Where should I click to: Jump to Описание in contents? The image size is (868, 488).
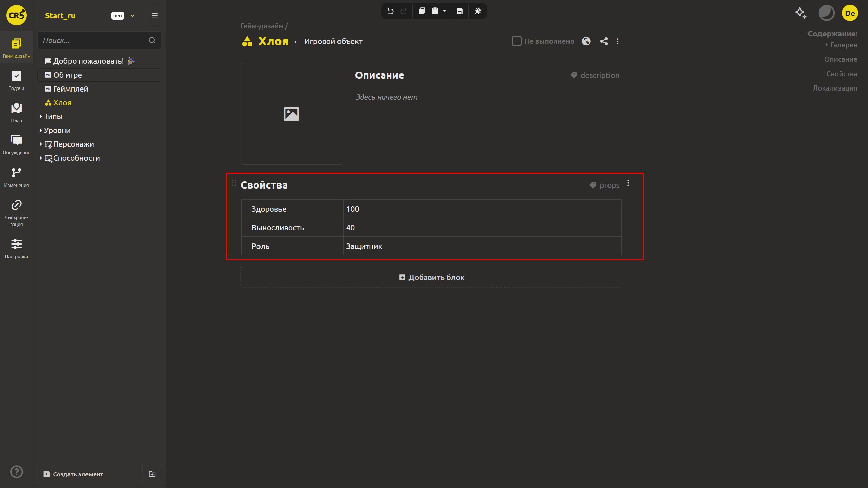point(841,59)
